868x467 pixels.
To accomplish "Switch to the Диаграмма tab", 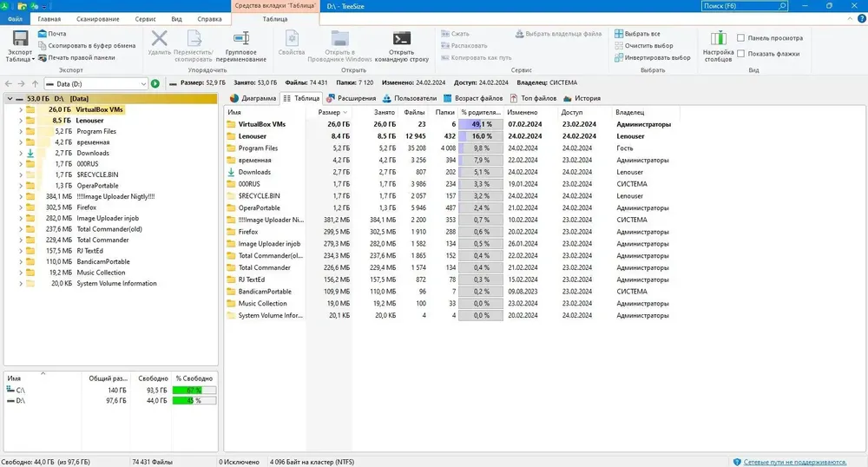I will click(253, 98).
